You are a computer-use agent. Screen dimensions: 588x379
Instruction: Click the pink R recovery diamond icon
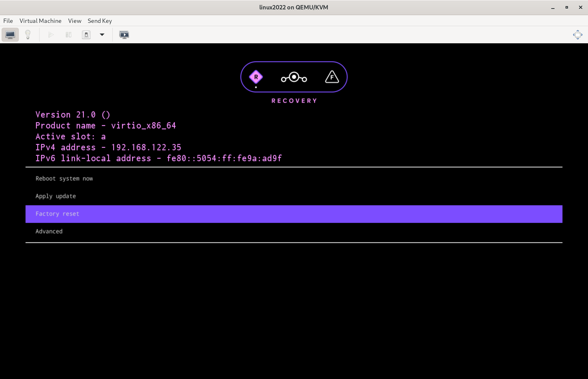(256, 77)
